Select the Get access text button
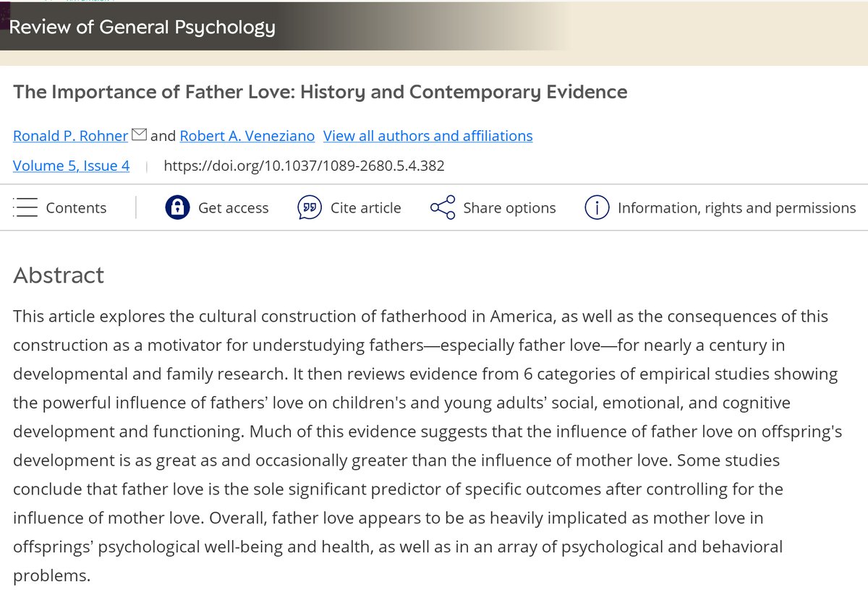Viewport: 868px width, 608px height. tap(233, 208)
